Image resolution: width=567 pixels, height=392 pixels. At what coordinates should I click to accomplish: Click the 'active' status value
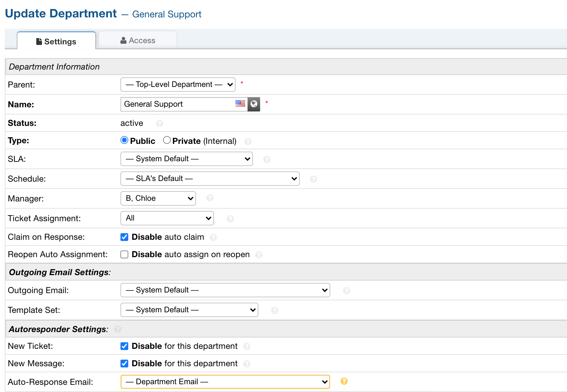click(132, 123)
